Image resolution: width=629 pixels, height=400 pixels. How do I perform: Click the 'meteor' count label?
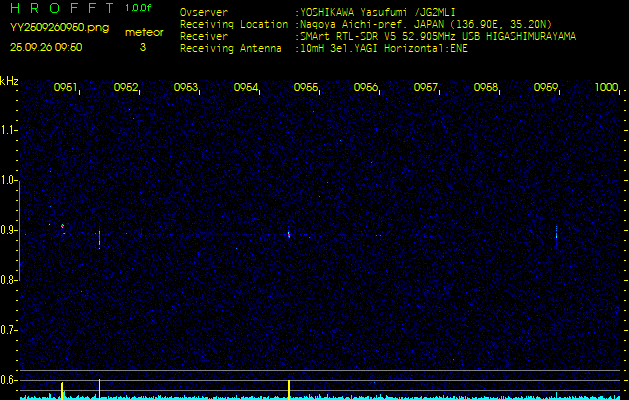point(144,33)
